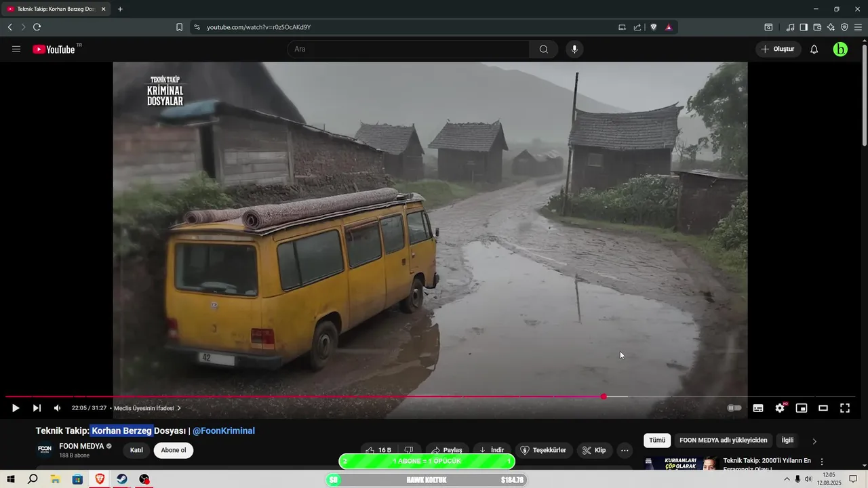This screenshot has height=488, width=868.
Task: Dislike the video
Action: pos(409,450)
